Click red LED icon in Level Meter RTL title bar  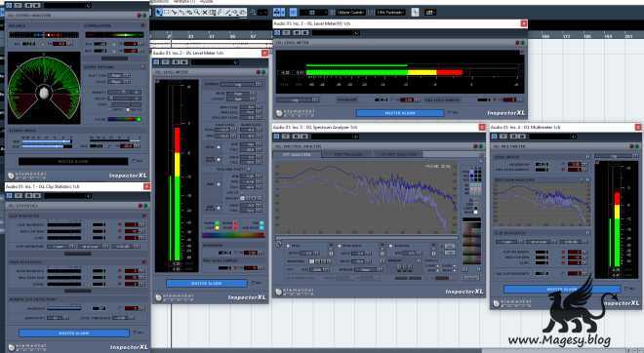(517, 43)
